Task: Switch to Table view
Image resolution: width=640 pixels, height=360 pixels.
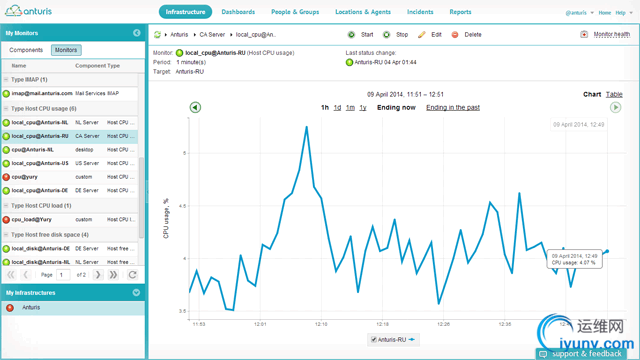Action: click(614, 94)
